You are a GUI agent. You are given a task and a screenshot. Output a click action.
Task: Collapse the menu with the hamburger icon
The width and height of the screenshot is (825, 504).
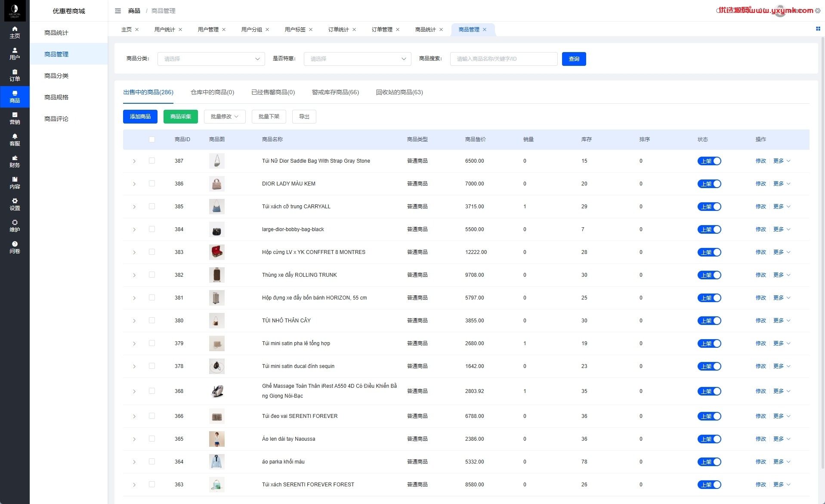pos(118,11)
